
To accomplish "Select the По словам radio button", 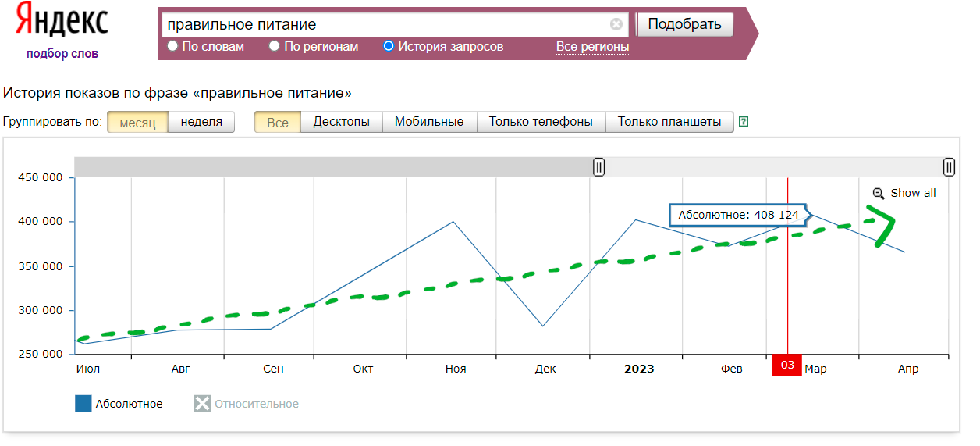I will click(172, 46).
